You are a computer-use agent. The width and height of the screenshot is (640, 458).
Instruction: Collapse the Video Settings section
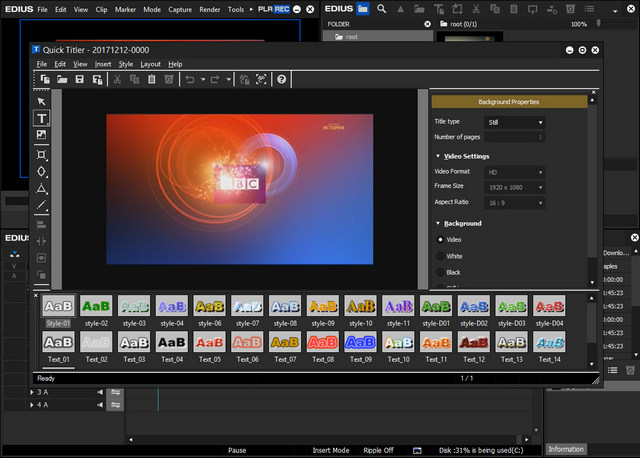438,156
